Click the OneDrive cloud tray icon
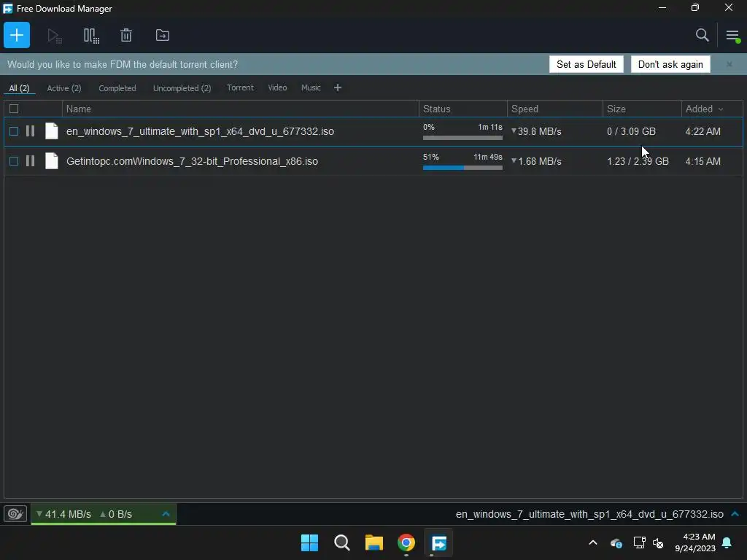This screenshot has width=747, height=560. pyautogui.click(x=616, y=542)
